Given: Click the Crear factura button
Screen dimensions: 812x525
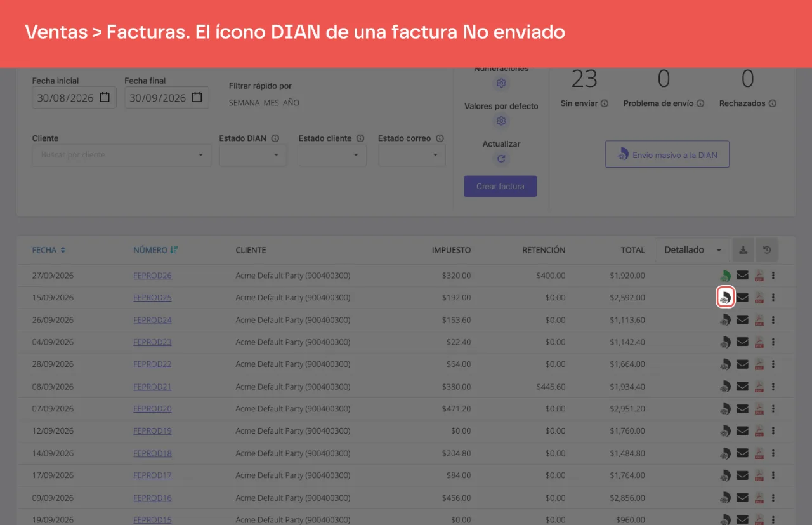Looking at the screenshot, I should [x=501, y=186].
